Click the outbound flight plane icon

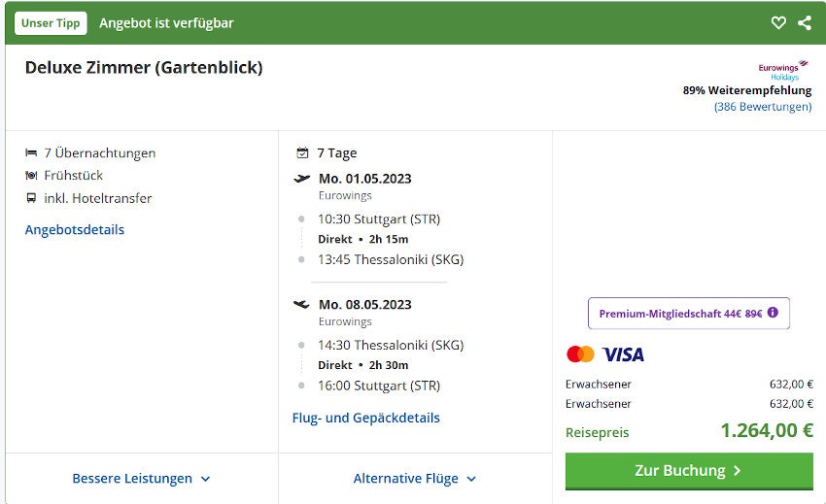tap(302, 179)
